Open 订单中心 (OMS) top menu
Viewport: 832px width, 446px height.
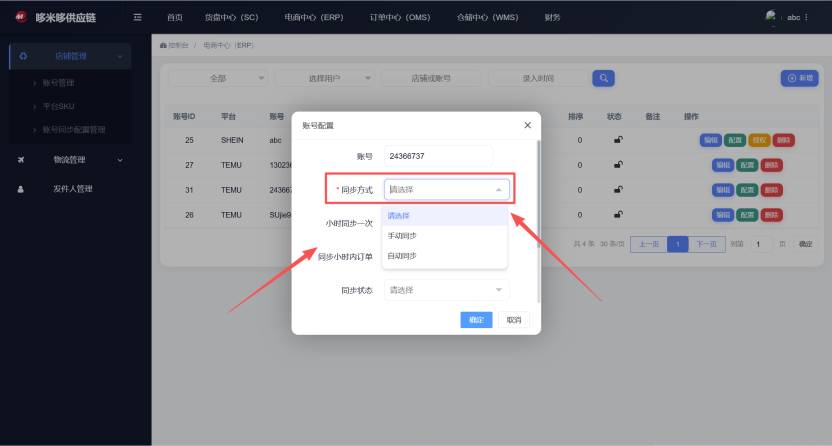click(400, 18)
